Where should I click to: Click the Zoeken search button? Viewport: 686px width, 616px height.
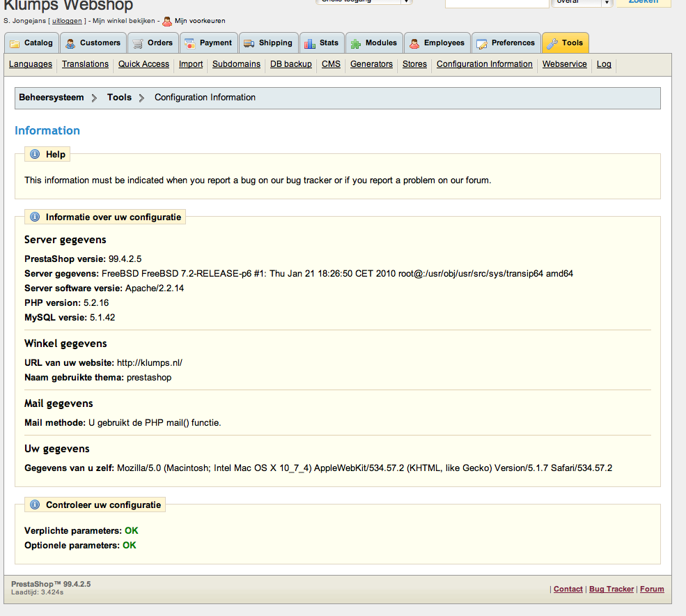coord(644,3)
